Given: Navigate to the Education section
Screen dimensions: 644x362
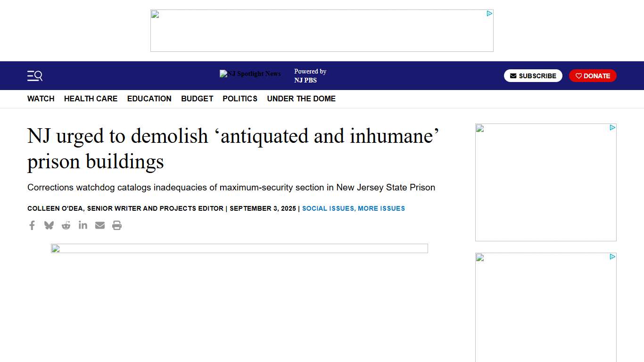Looking at the screenshot, I should (x=149, y=99).
